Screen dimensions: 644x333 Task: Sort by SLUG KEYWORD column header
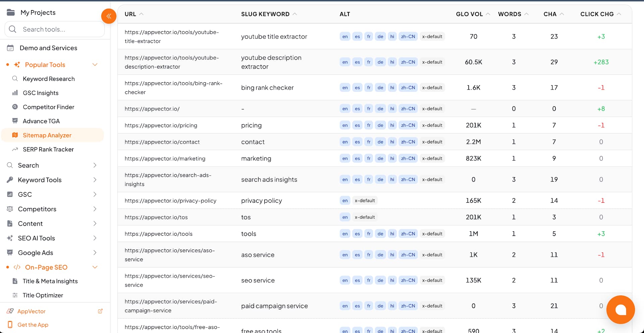coord(269,14)
